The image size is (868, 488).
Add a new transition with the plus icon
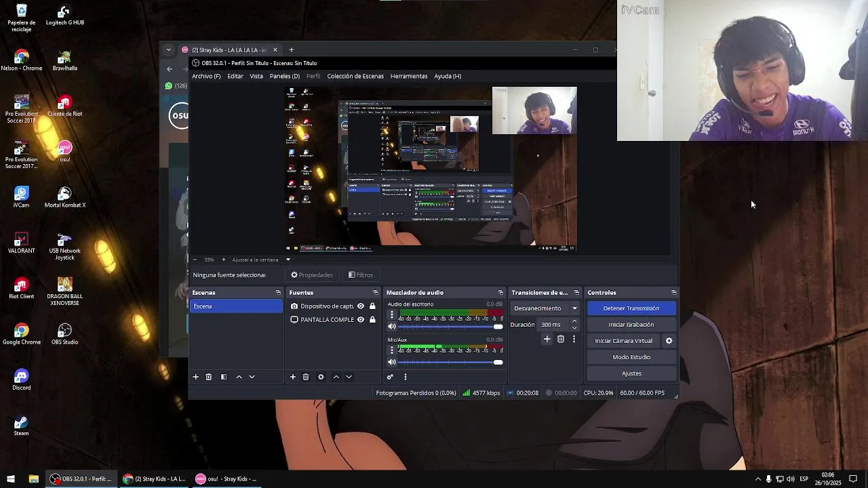coord(547,339)
